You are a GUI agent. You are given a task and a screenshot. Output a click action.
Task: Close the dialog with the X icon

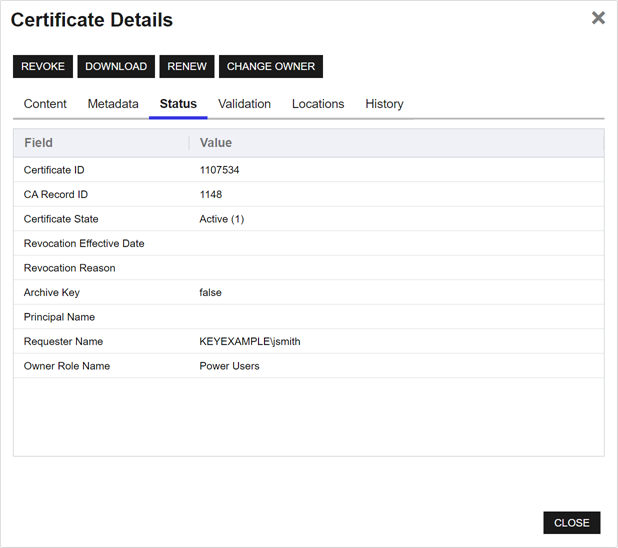598,18
